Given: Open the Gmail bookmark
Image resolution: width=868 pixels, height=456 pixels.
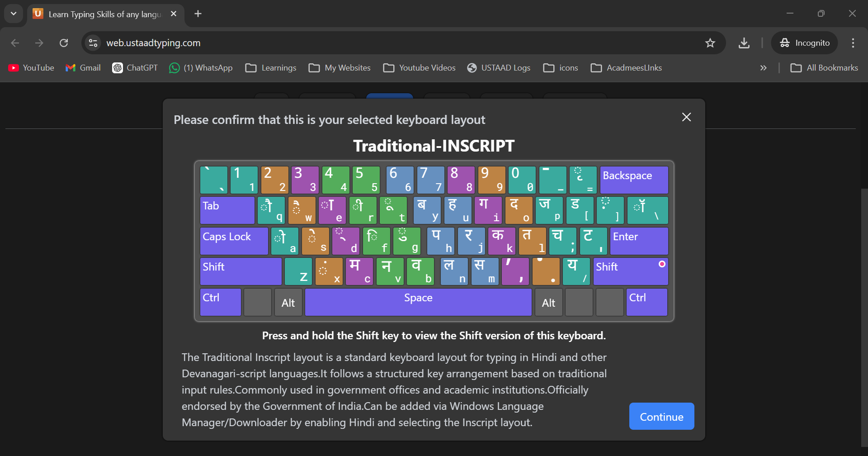Looking at the screenshot, I should [83, 68].
